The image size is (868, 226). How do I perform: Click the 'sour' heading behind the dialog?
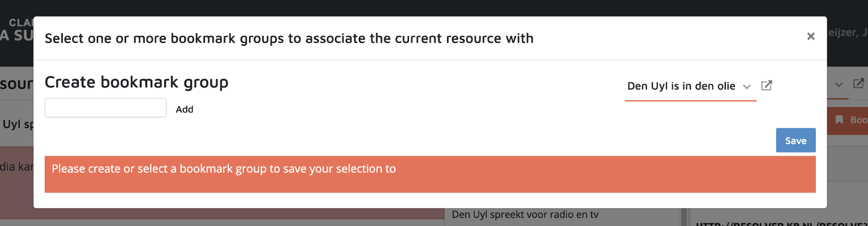[x=16, y=84]
